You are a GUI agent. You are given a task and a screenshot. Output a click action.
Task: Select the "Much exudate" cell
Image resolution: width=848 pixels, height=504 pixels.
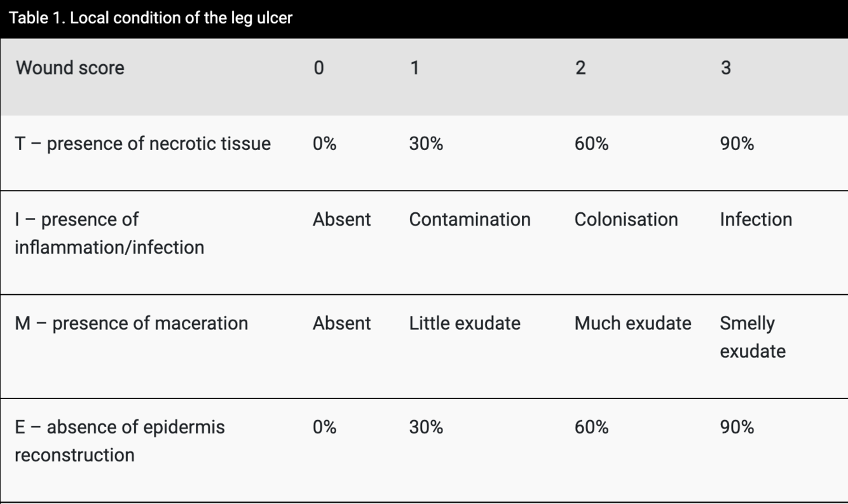coord(633,323)
